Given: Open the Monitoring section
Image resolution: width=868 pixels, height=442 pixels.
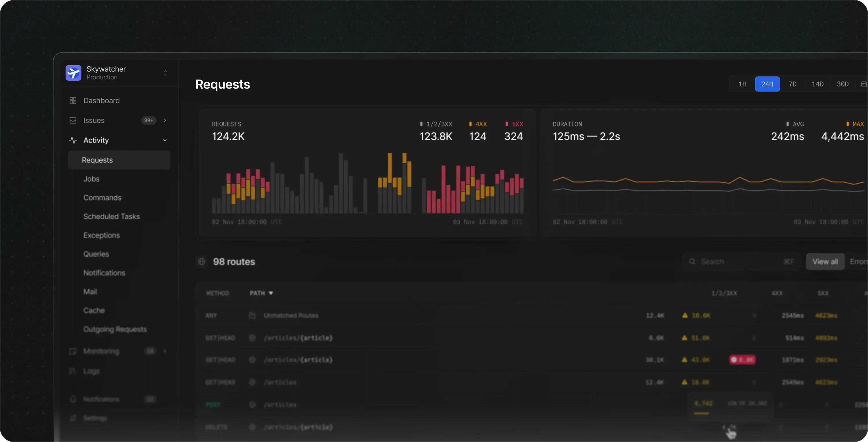Looking at the screenshot, I should (x=101, y=351).
